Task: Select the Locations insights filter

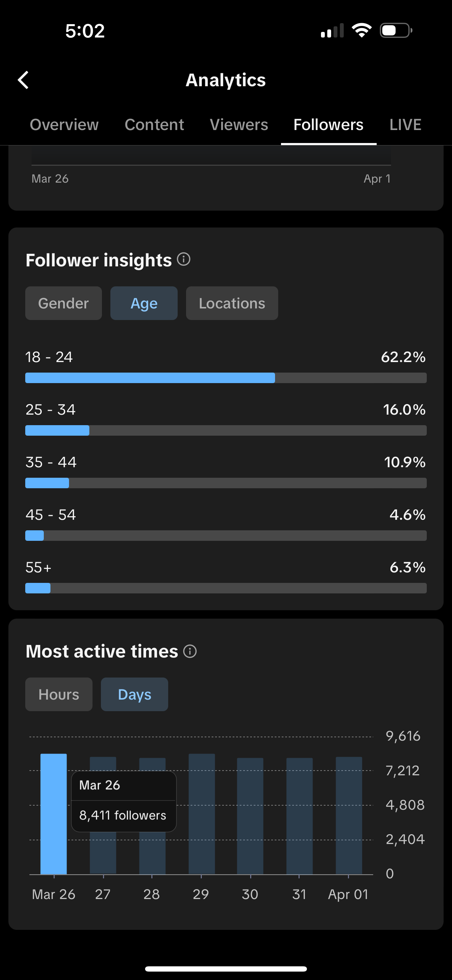Action: tap(232, 303)
